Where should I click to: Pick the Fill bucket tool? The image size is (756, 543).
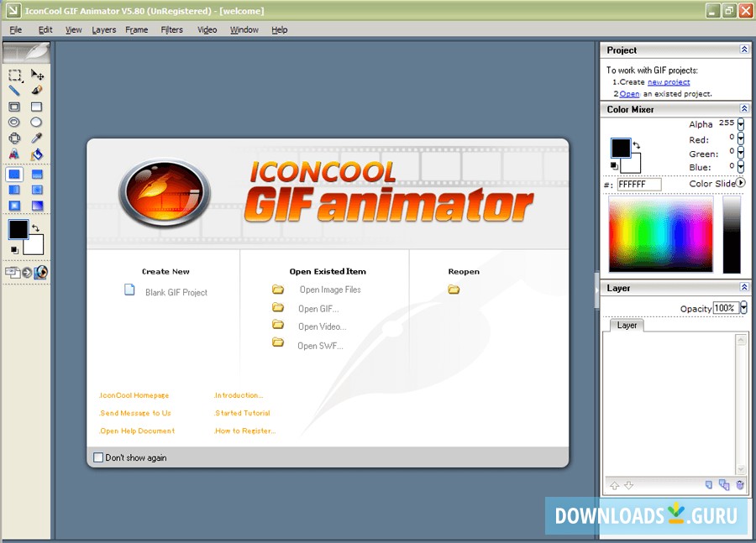[36, 154]
